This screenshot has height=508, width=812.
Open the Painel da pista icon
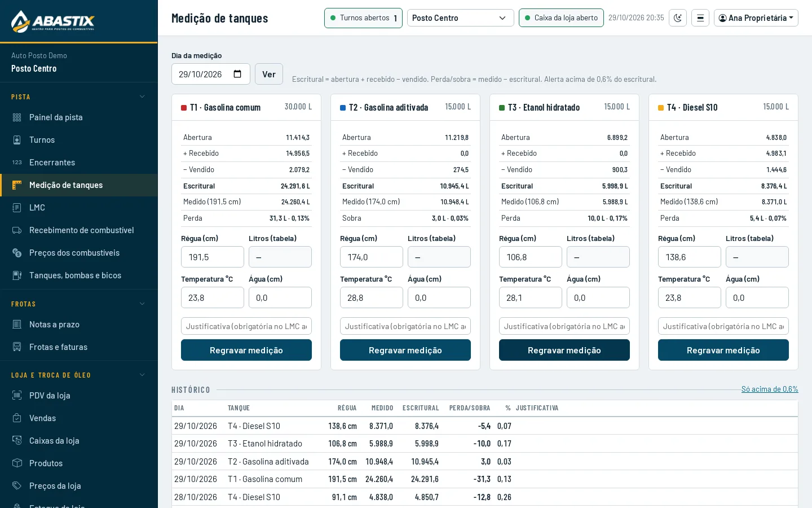coord(17,117)
